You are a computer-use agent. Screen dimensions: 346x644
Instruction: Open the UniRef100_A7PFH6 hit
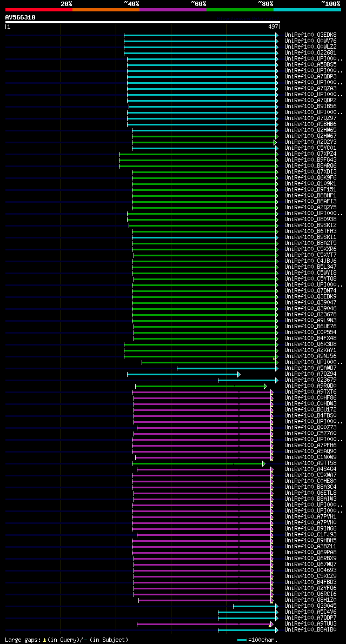(x=310, y=446)
